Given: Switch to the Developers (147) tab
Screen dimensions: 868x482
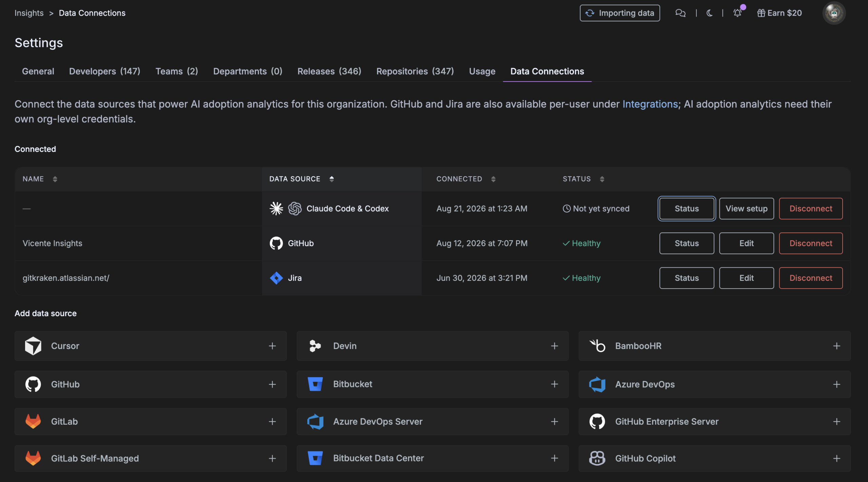Looking at the screenshot, I should (x=104, y=71).
